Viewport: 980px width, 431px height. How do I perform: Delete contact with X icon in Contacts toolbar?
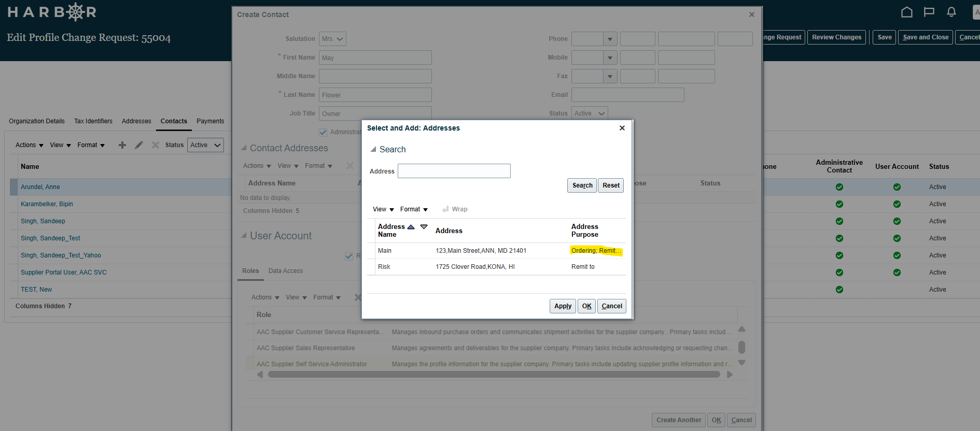pyautogui.click(x=155, y=145)
